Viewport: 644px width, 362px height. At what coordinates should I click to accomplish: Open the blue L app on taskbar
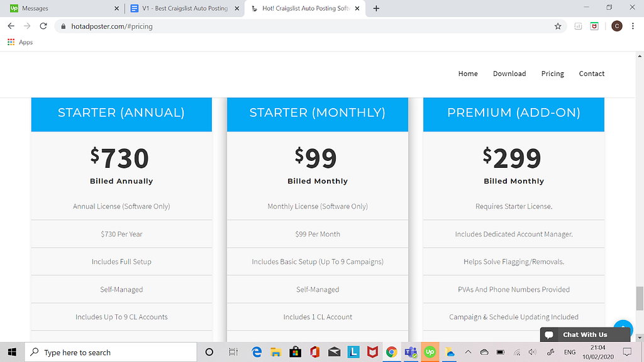pos(353,352)
